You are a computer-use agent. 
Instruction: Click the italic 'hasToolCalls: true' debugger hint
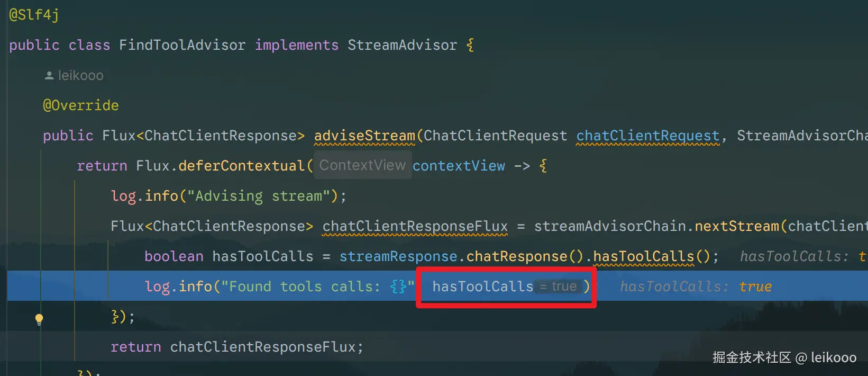pos(696,287)
